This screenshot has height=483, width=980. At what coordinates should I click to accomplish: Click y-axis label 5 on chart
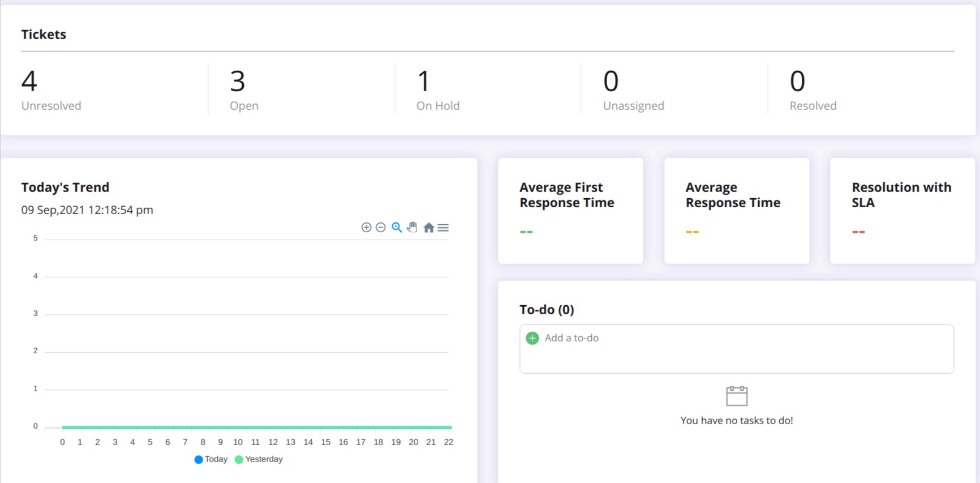(x=36, y=238)
